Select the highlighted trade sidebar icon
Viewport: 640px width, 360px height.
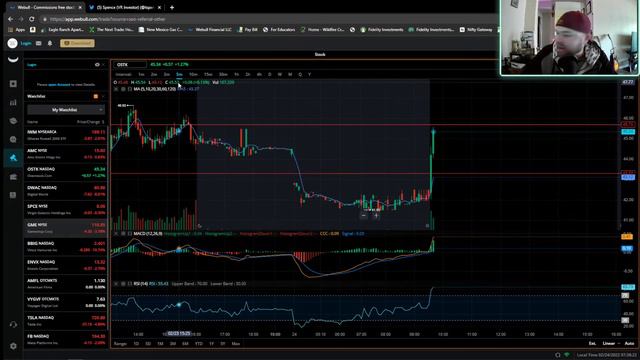pyautogui.click(x=13, y=158)
